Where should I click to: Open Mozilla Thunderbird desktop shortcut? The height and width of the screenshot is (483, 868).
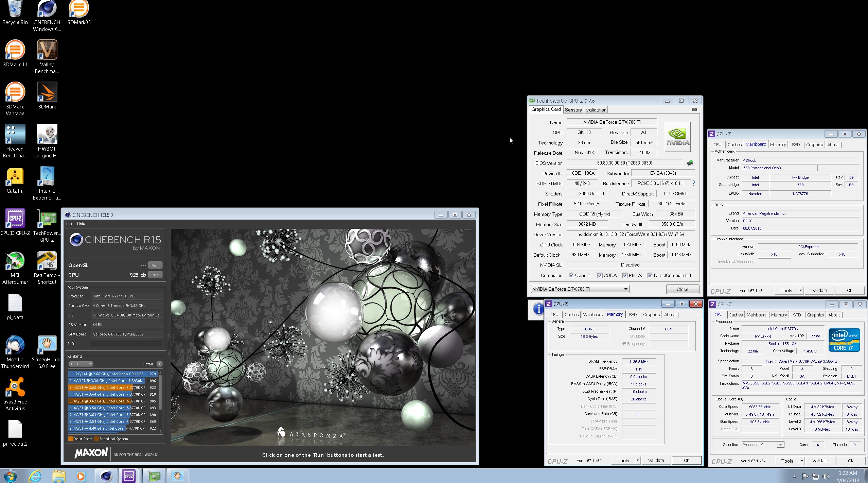click(15, 352)
